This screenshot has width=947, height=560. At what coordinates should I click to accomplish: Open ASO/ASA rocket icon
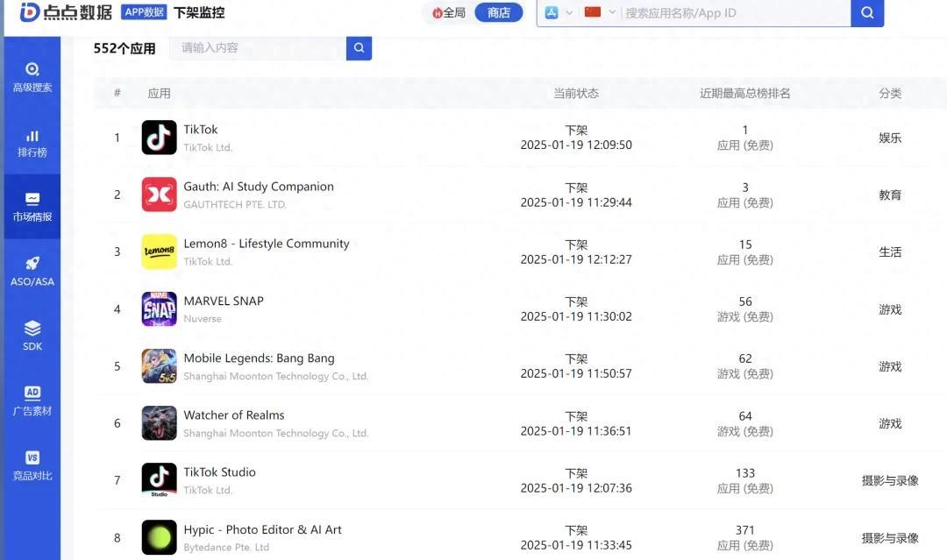coord(32,272)
